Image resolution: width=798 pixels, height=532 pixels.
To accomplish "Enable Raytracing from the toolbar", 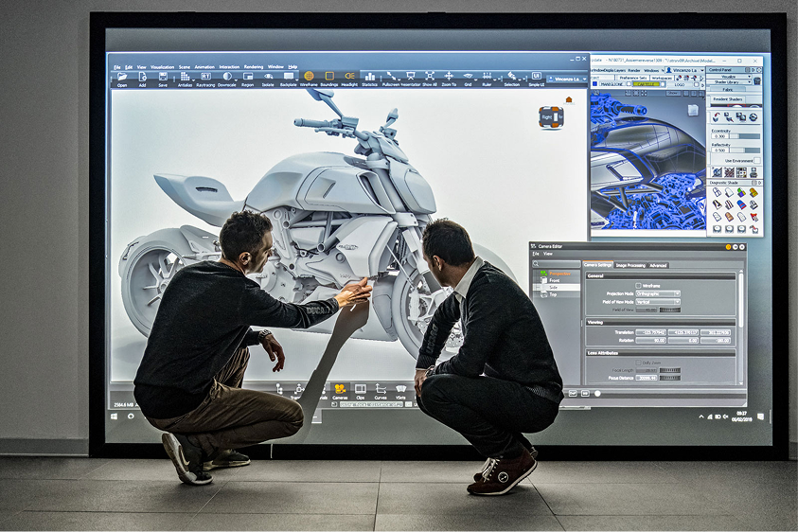I will pyautogui.click(x=205, y=77).
